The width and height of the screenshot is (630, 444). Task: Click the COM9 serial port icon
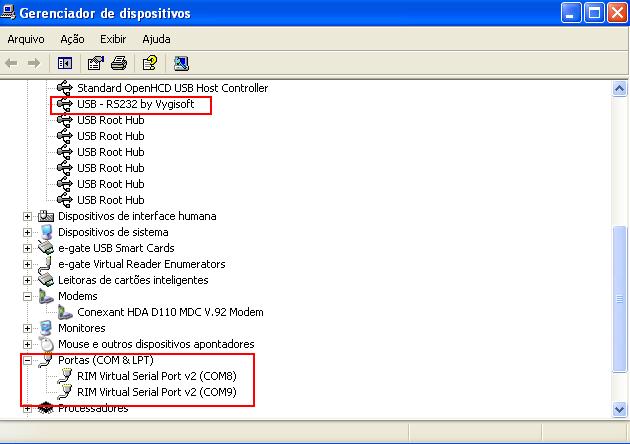point(64,392)
